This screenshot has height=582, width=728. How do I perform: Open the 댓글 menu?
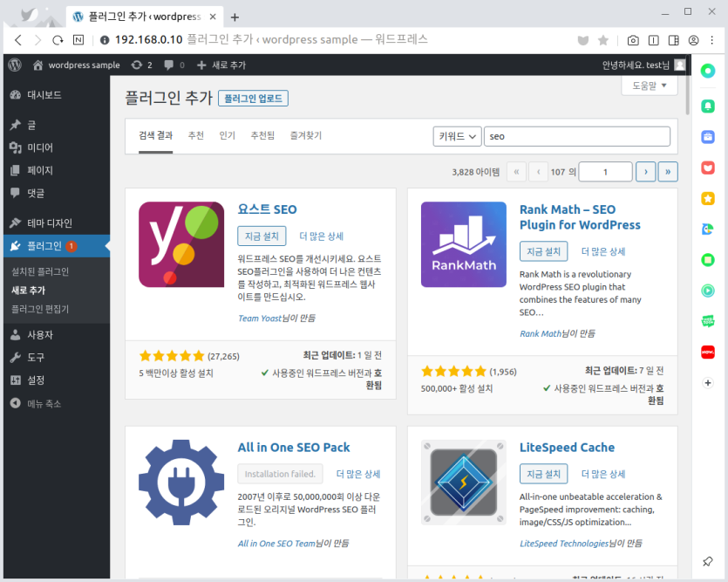(57, 193)
